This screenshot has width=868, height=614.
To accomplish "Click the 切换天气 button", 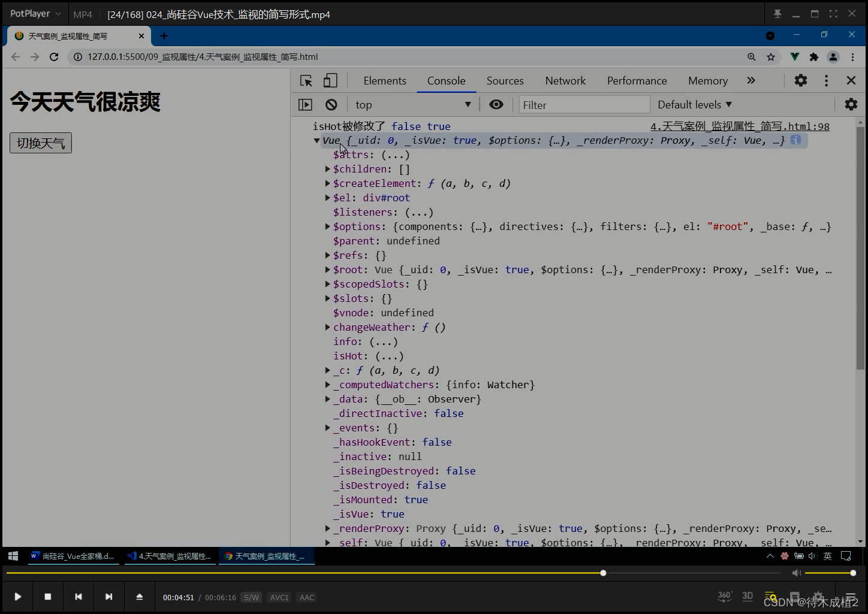I will (41, 143).
